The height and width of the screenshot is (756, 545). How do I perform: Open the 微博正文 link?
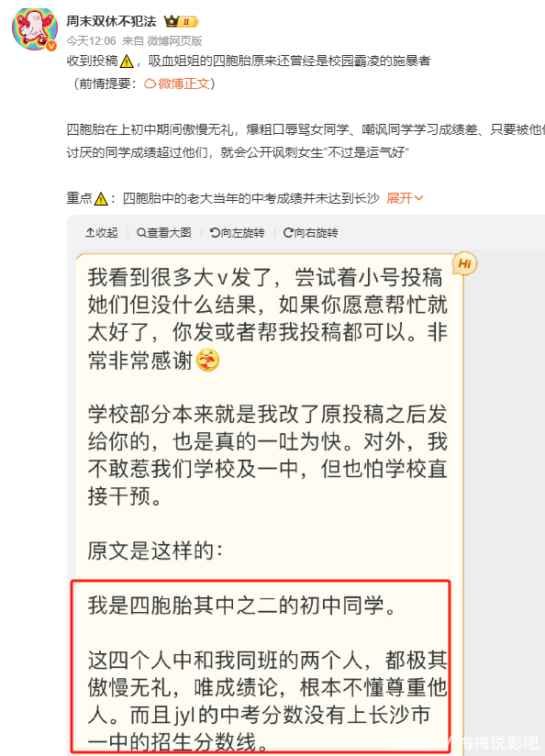[x=184, y=83]
